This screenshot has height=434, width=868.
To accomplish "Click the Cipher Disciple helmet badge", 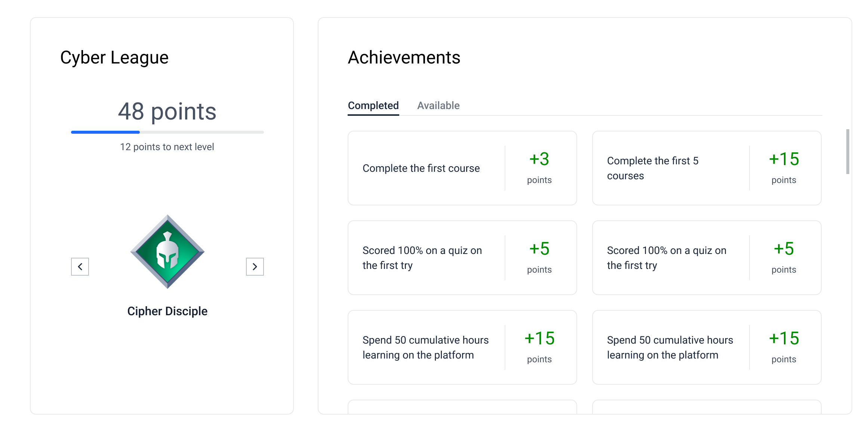I will (167, 251).
